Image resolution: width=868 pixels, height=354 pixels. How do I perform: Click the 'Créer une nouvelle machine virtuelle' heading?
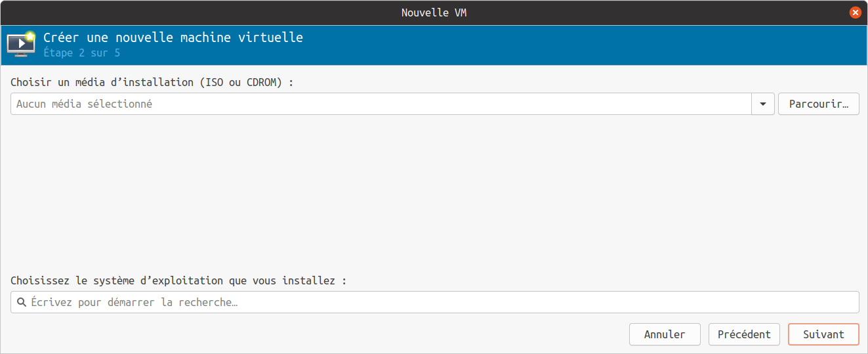(x=173, y=37)
